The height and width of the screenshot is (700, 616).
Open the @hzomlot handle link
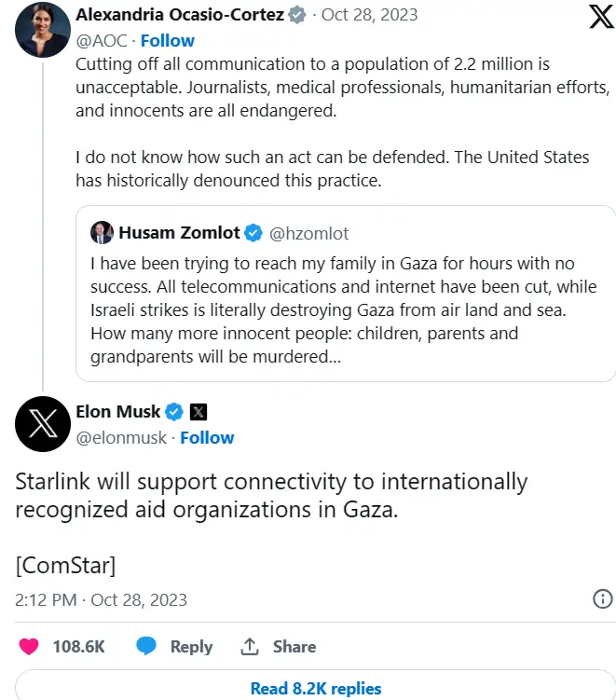(x=308, y=233)
